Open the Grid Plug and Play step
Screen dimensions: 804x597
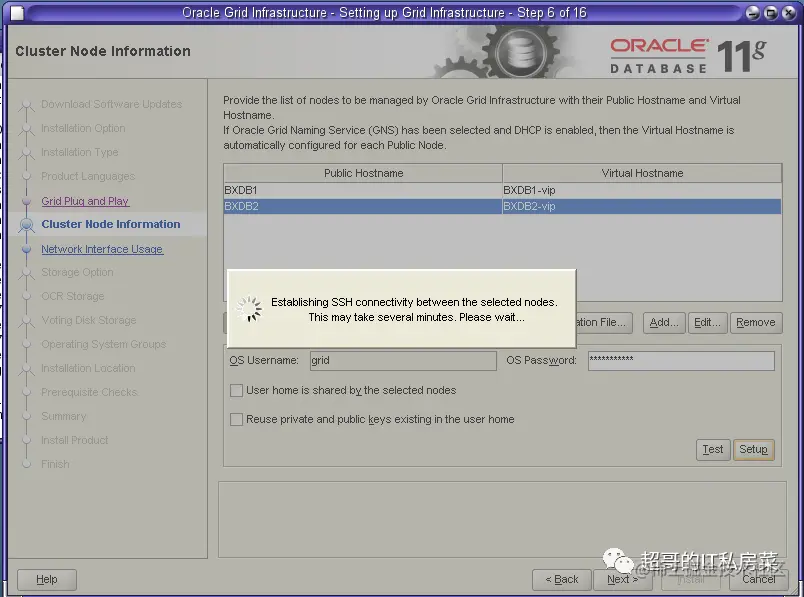tap(85, 201)
